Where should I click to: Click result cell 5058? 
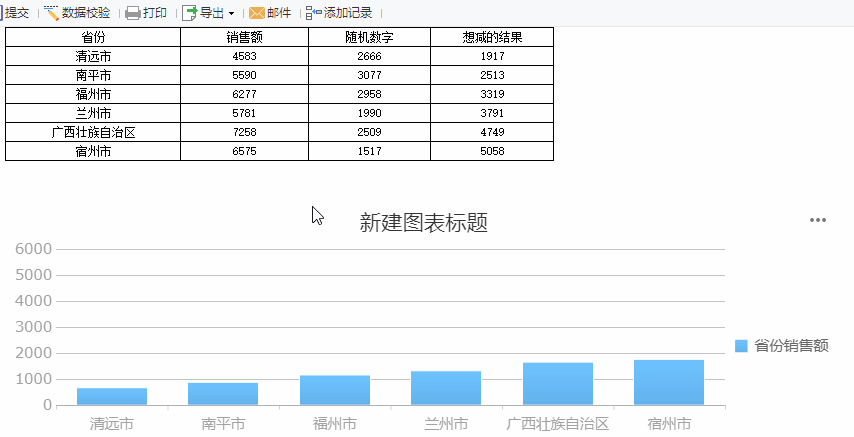492,151
